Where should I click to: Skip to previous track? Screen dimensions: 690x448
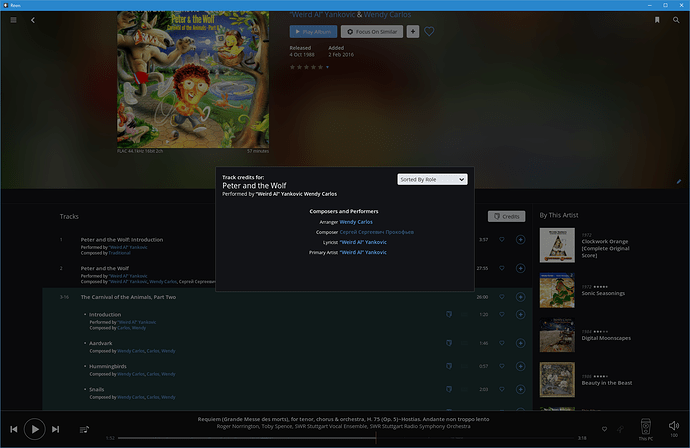click(14, 429)
